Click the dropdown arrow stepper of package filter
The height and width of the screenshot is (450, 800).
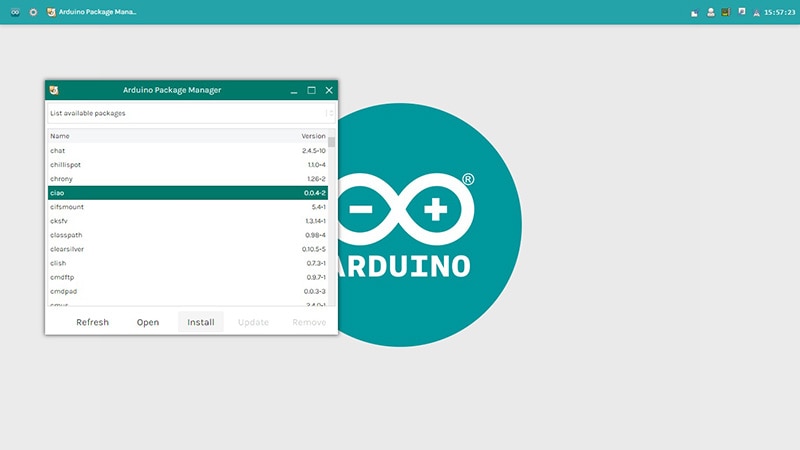tap(330, 113)
